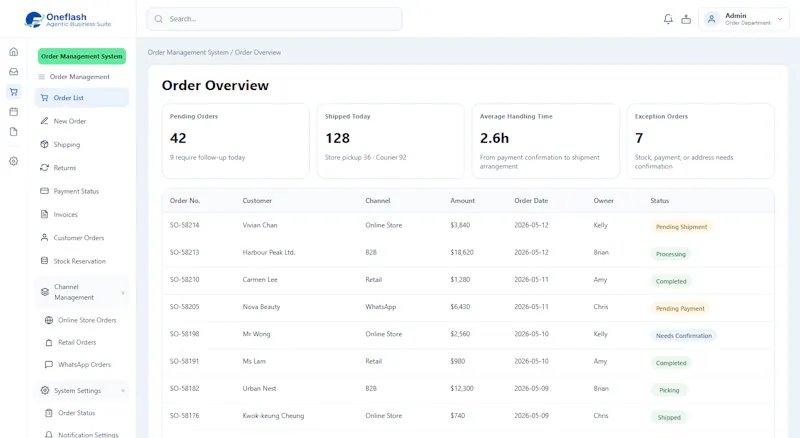
Task: Collapse the Channel Management section chevron
Action: (123, 293)
